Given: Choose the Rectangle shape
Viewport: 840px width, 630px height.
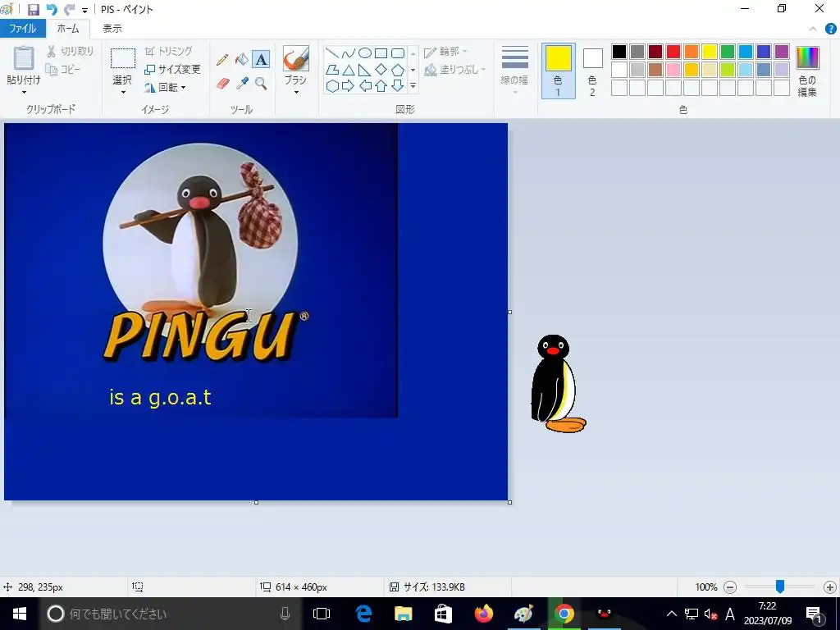Looking at the screenshot, I should [x=381, y=53].
